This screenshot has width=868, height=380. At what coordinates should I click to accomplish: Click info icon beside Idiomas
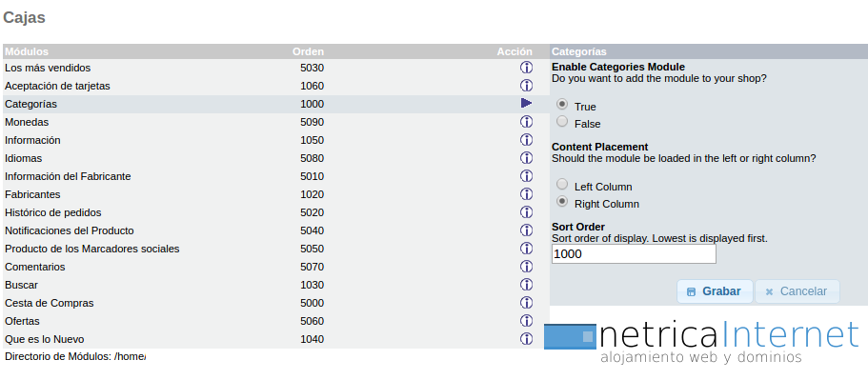[526, 158]
